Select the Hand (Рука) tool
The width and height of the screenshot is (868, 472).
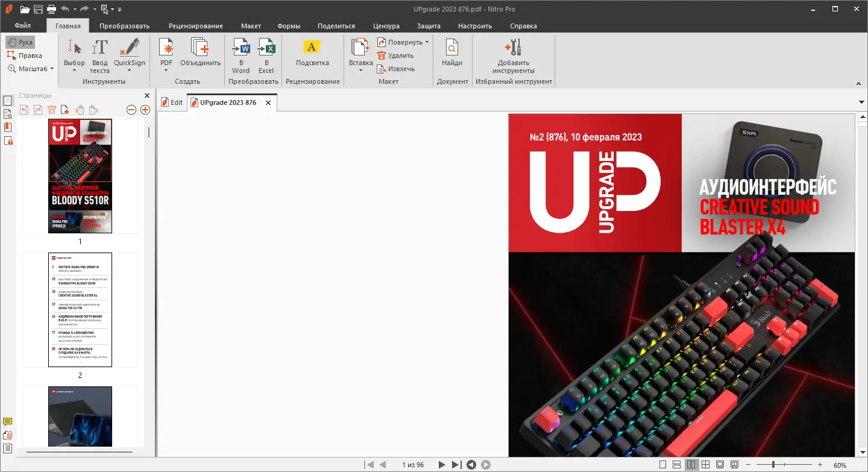[20, 42]
